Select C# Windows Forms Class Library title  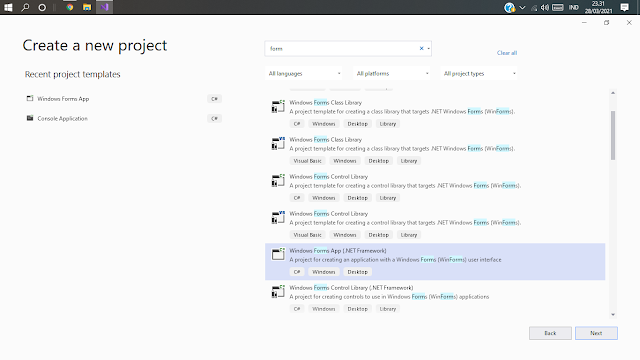coord(325,102)
